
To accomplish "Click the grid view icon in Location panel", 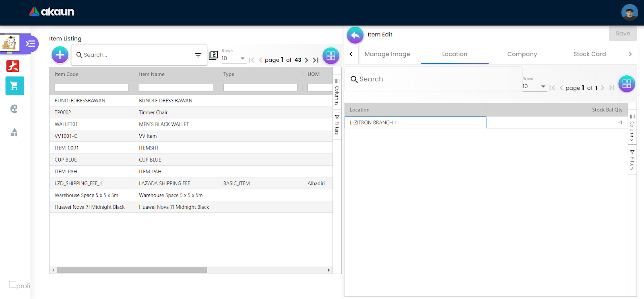I will (x=626, y=84).
